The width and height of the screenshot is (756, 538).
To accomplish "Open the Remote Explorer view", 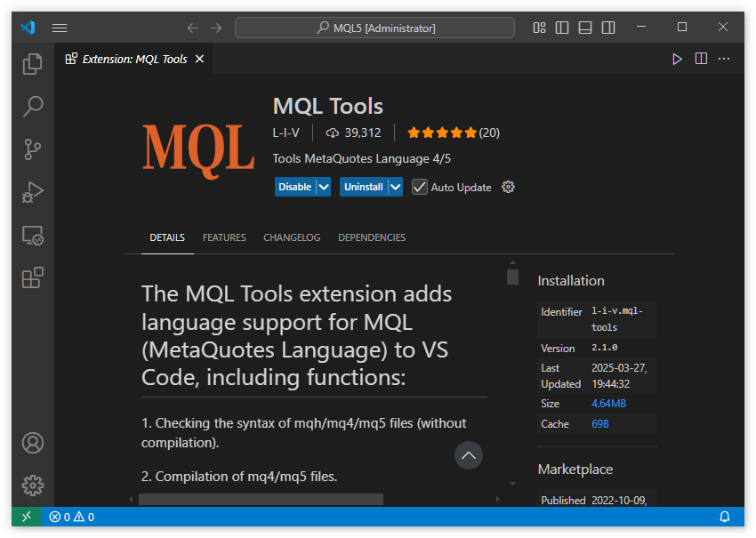I will pyautogui.click(x=33, y=236).
